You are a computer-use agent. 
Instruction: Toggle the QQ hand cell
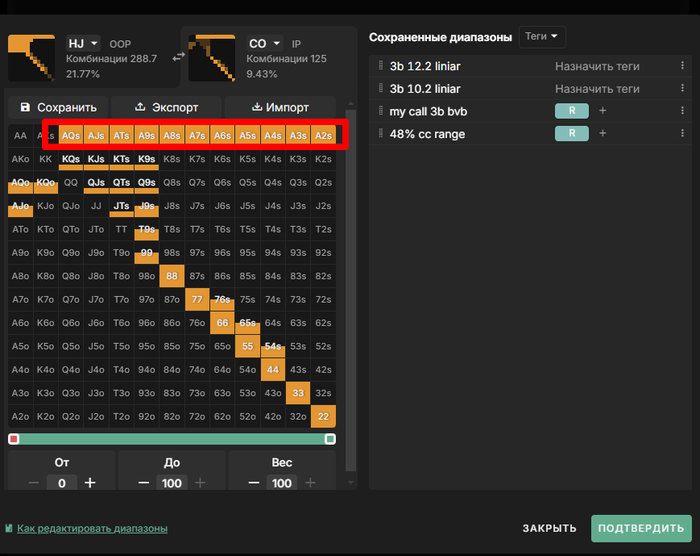coord(71,182)
